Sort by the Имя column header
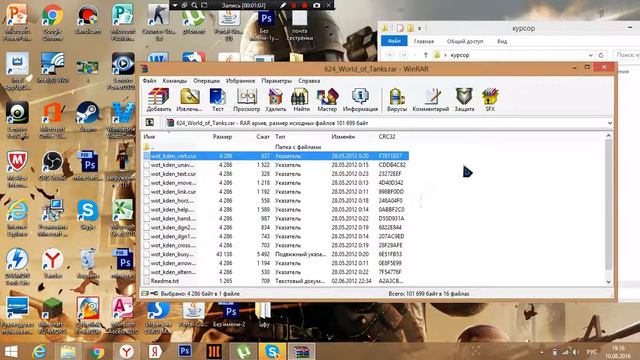Image resolution: width=640 pixels, height=360 pixels. coord(149,137)
